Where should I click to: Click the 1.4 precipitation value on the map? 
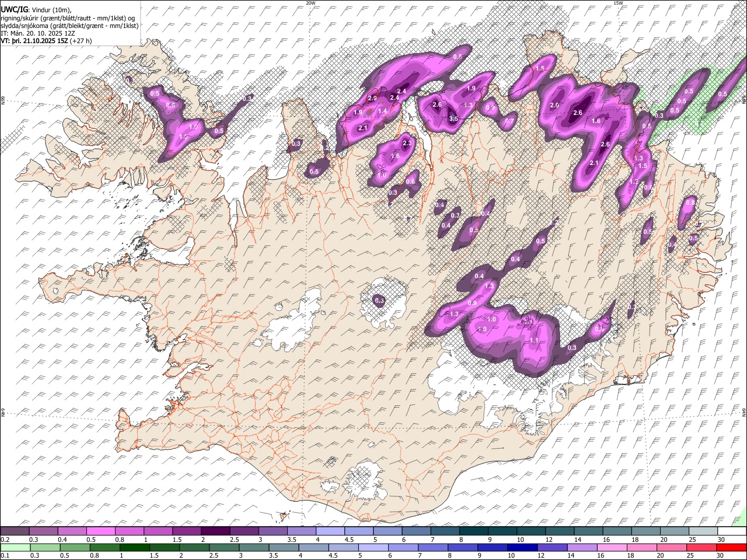pos(382,111)
